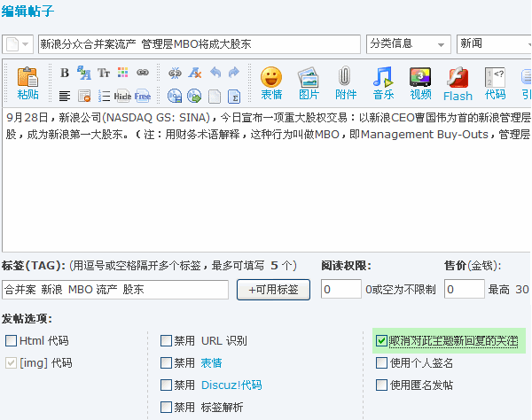Enable the Html 代码 checkbox
The image size is (532, 420).
(12, 340)
